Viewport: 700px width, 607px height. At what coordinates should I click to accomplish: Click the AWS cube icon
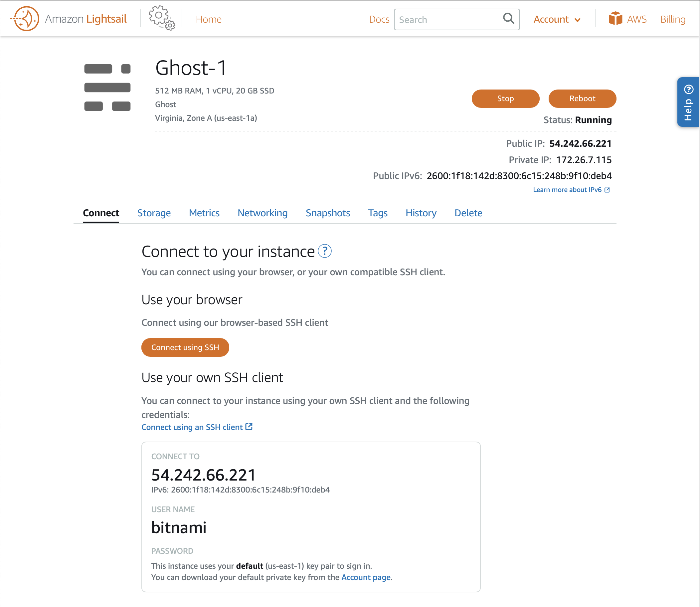616,19
